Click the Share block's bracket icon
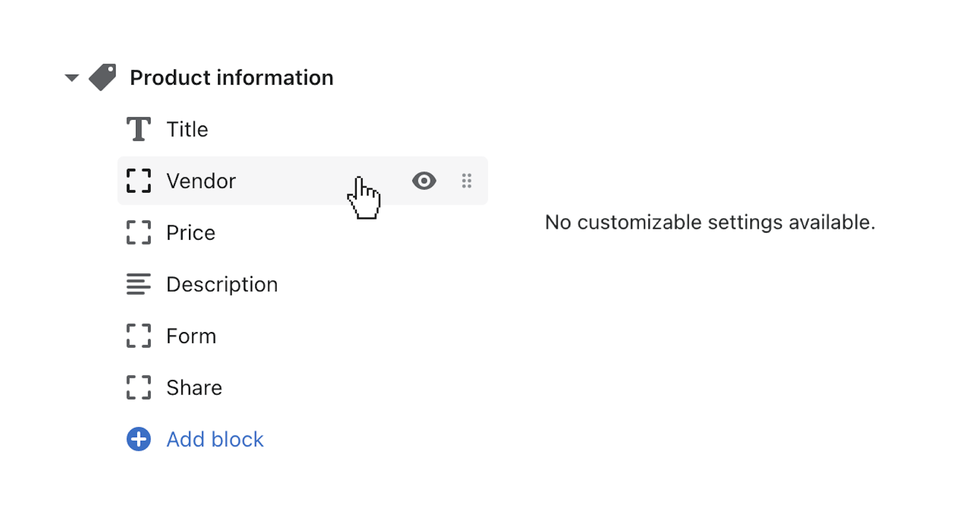This screenshot has height=523, width=980. pyautogui.click(x=138, y=388)
